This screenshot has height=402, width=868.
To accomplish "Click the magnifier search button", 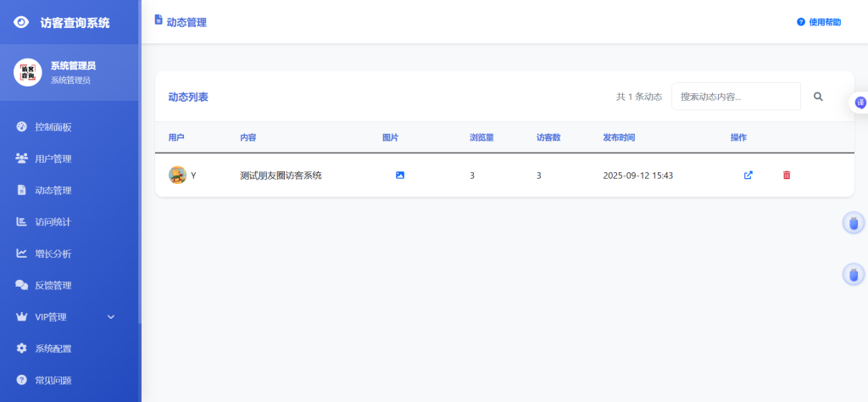I will 818,97.
